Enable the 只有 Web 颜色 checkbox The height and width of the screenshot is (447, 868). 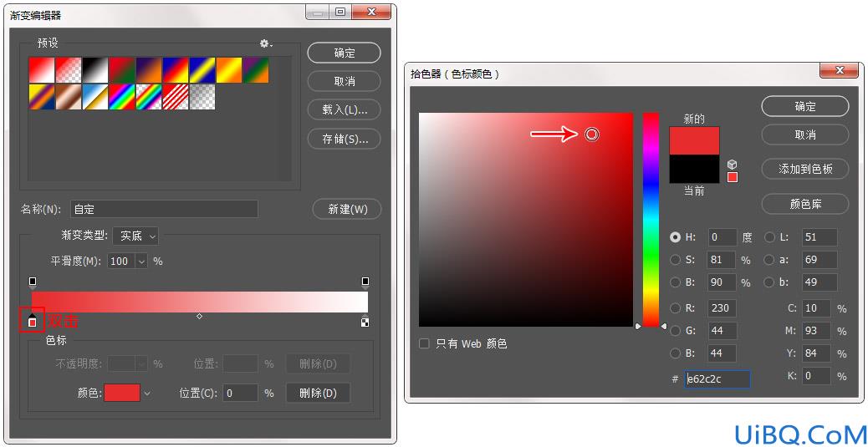point(425,343)
